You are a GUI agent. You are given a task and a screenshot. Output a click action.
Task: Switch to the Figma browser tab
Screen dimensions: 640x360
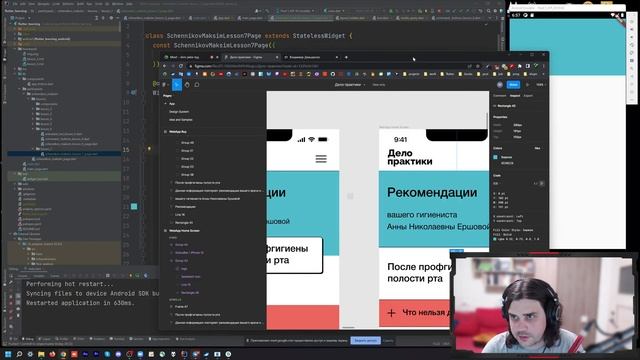click(250, 57)
